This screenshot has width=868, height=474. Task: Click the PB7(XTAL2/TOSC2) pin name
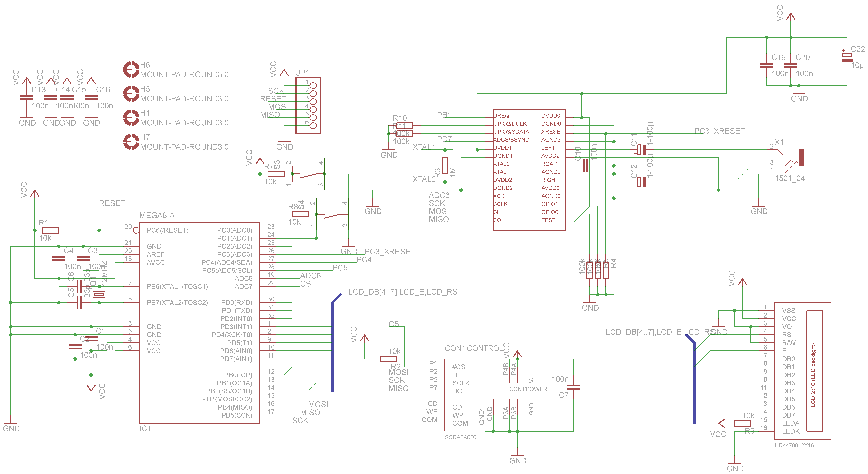click(x=177, y=303)
